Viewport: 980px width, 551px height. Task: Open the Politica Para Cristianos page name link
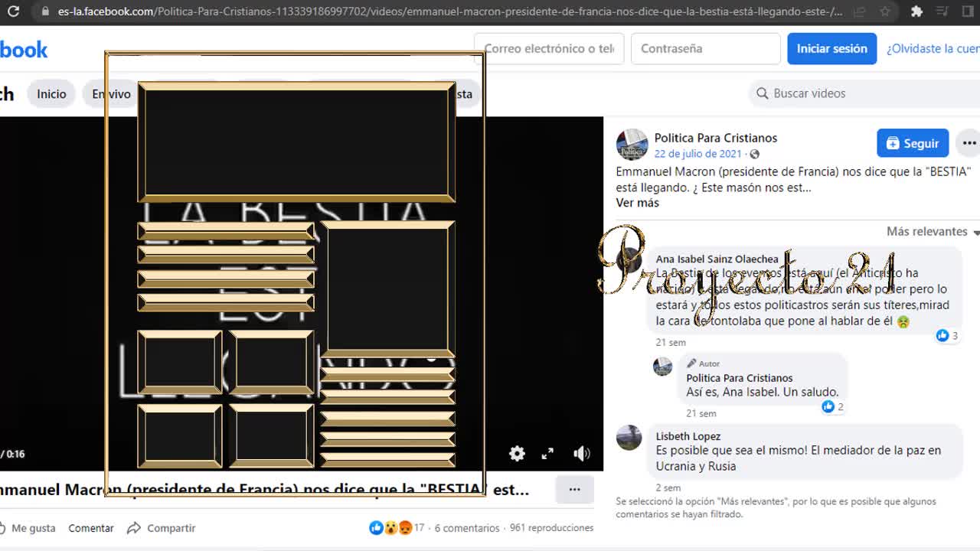coord(716,138)
